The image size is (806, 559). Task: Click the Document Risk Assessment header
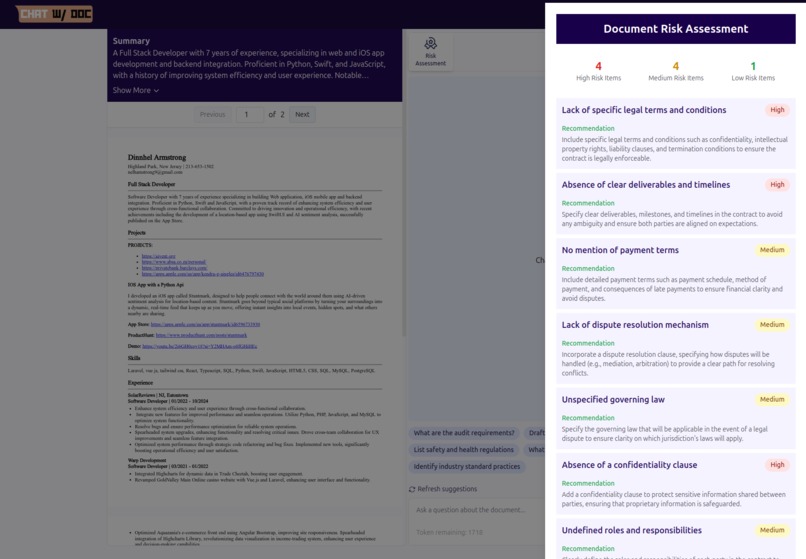(675, 29)
